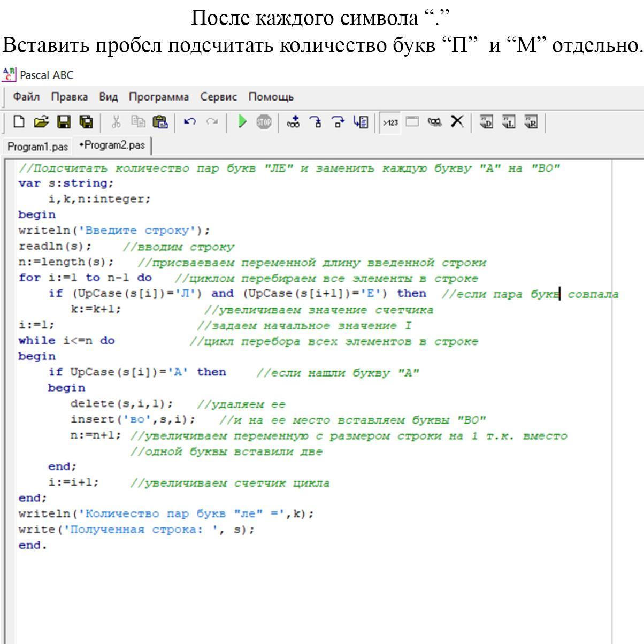Viewport: 644px width, 644px height.
Task: Click the New file icon
Action: pos(19,122)
